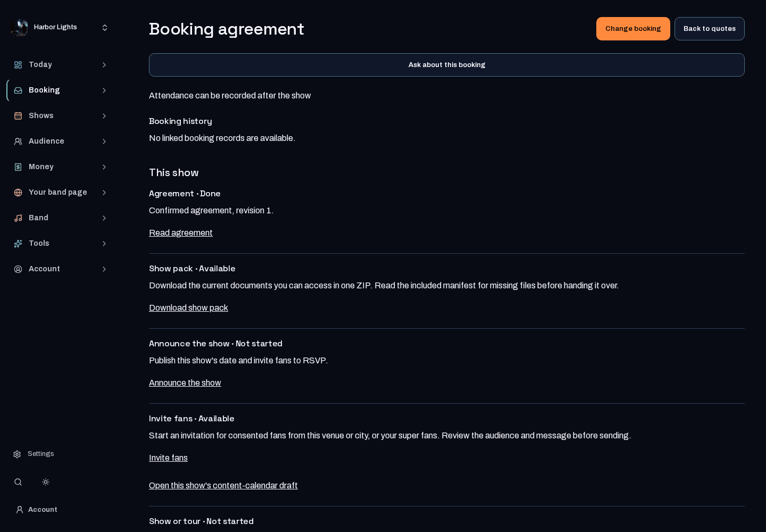Click the Shows calendar icon

[18, 116]
